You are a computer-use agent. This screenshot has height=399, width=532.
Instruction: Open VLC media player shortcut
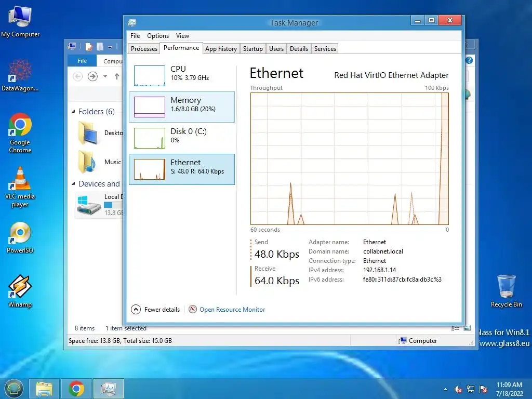pyautogui.click(x=20, y=187)
